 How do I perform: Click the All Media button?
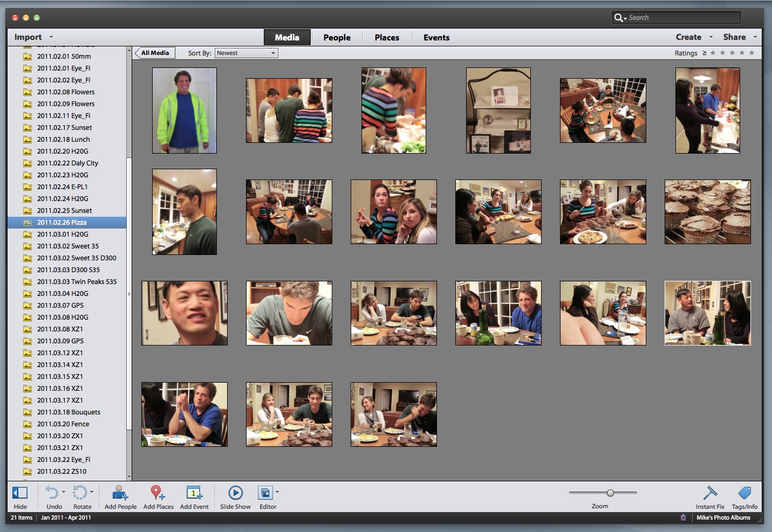click(x=155, y=53)
